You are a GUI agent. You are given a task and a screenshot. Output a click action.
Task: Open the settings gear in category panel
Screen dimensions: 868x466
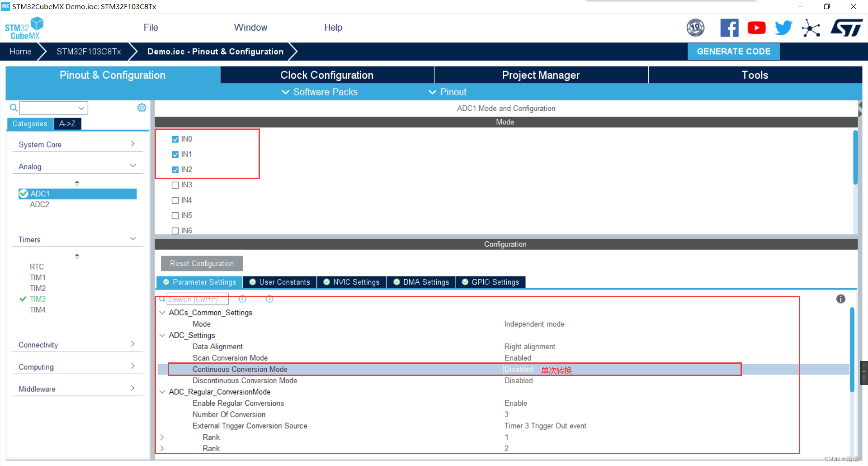(142, 108)
